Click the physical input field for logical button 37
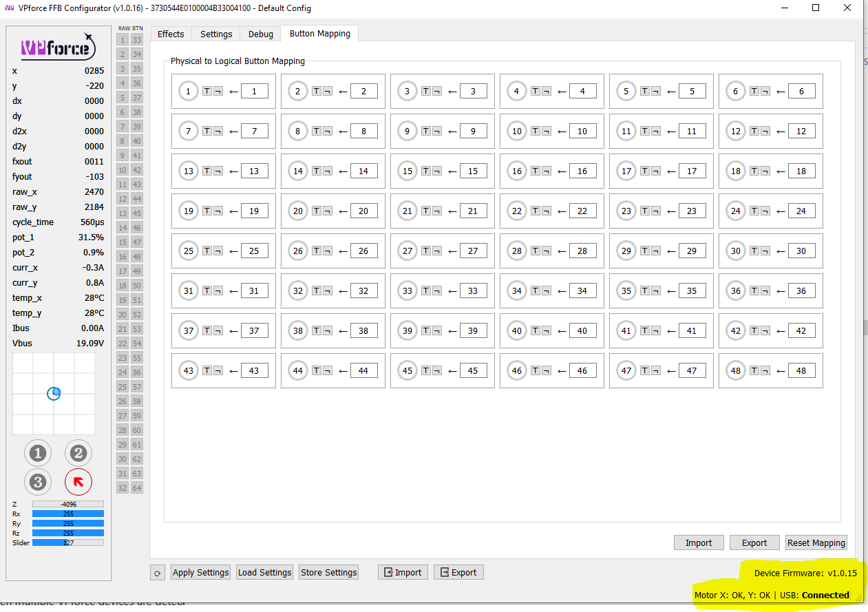This screenshot has height=612, width=868. 254,330
